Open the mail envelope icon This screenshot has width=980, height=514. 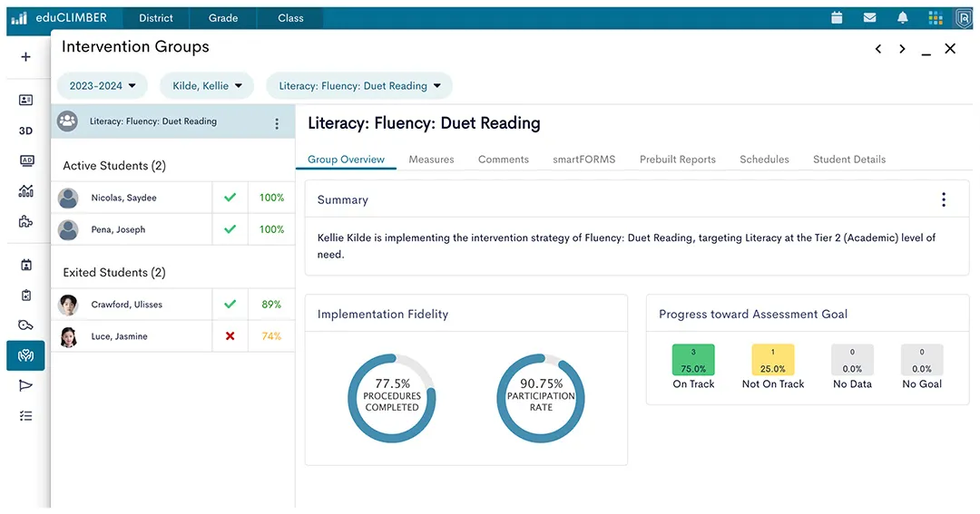pos(869,17)
